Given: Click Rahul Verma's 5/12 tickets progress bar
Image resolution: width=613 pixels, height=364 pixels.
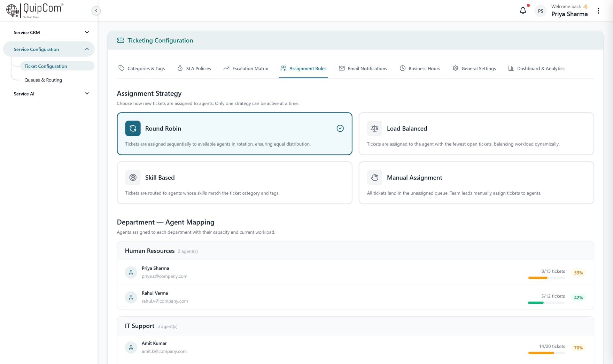Looking at the screenshot, I should coord(546,303).
